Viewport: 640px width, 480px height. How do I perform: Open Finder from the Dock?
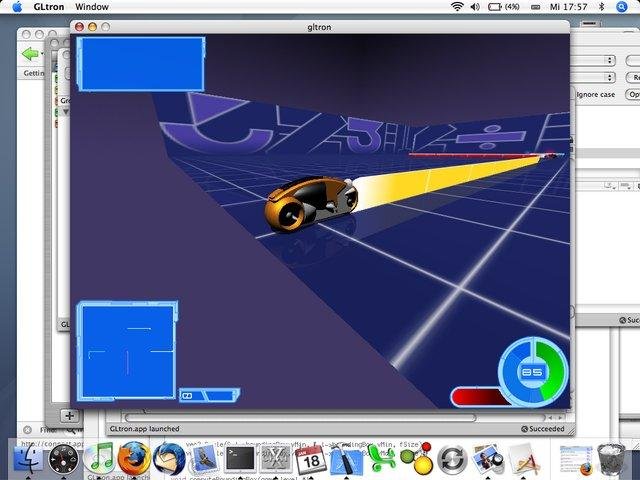click(28, 458)
